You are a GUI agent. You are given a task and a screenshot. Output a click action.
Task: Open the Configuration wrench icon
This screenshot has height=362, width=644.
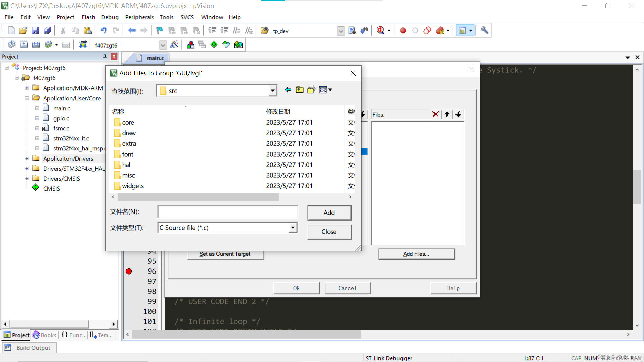[x=484, y=31]
